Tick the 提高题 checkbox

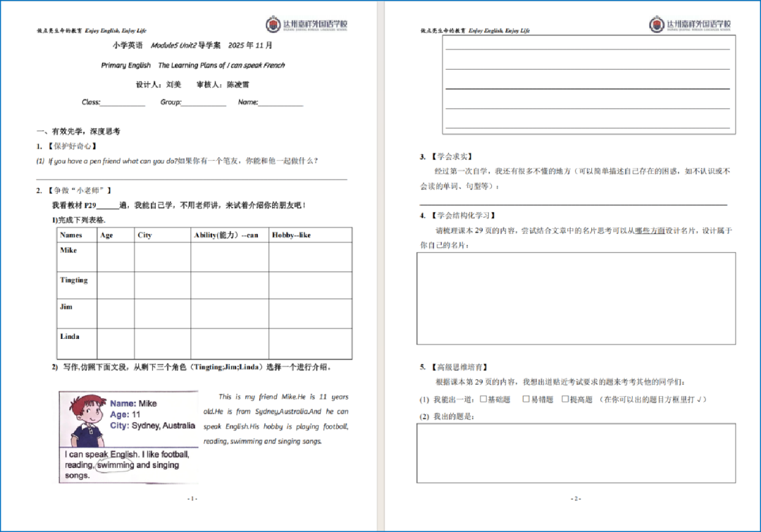pos(564,400)
